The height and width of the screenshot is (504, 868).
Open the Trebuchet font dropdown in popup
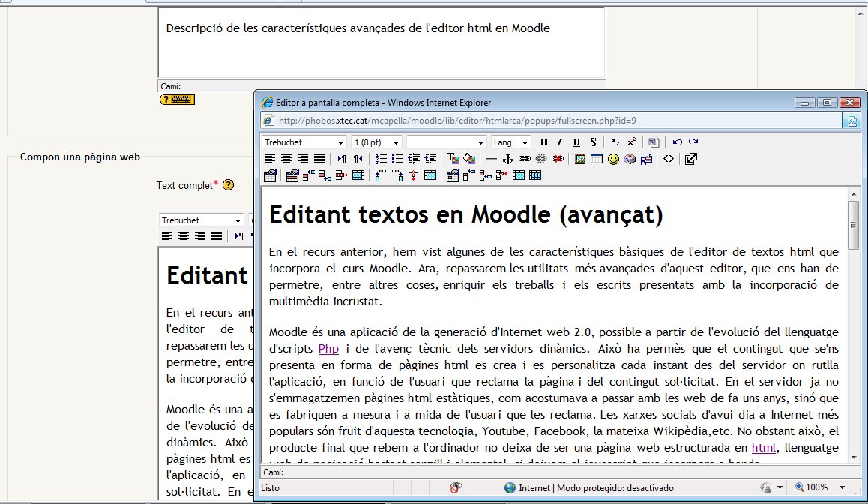click(x=304, y=142)
